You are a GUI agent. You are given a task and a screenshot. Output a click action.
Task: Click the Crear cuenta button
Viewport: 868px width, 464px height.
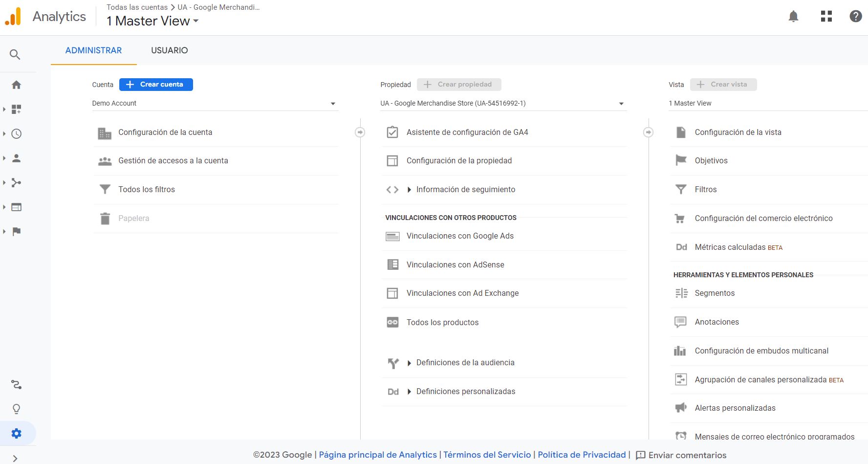pos(156,85)
